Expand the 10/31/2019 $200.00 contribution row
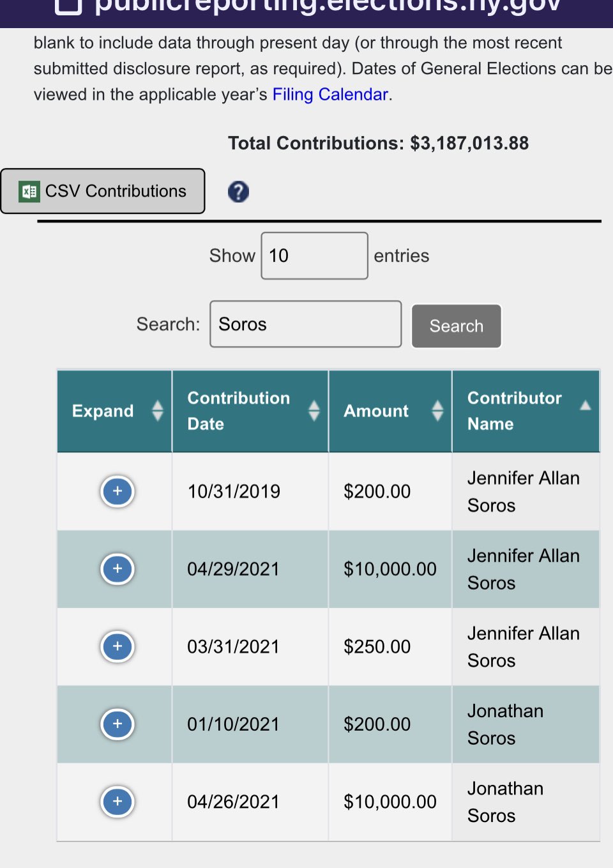The image size is (613, 868). (117, 491)
